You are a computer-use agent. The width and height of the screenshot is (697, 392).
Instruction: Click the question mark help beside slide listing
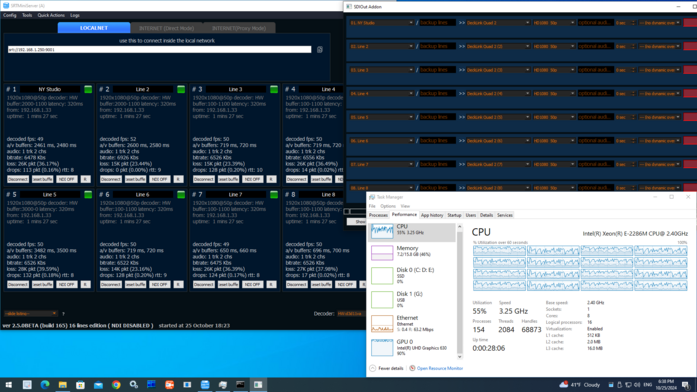point(63,314)
